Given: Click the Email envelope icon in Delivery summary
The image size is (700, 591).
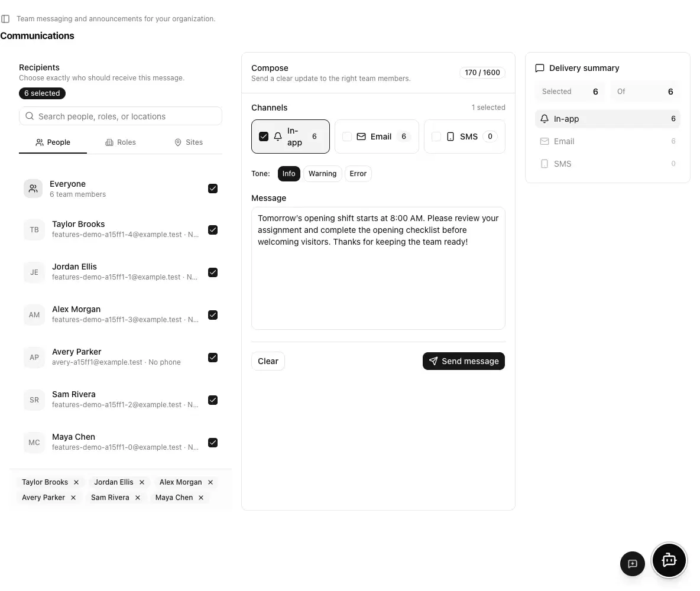Looking at the screenshot, I should click(544, 141).
